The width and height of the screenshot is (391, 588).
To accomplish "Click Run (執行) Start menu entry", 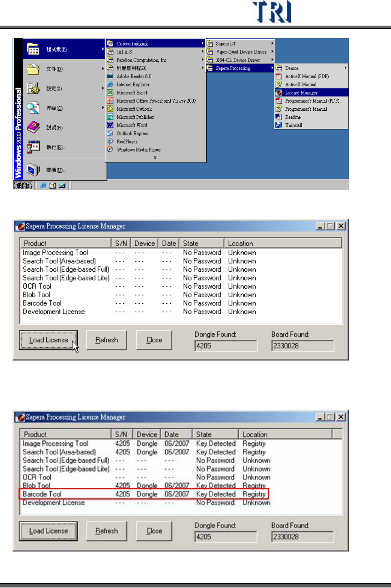I will click(x=64, y=147).
